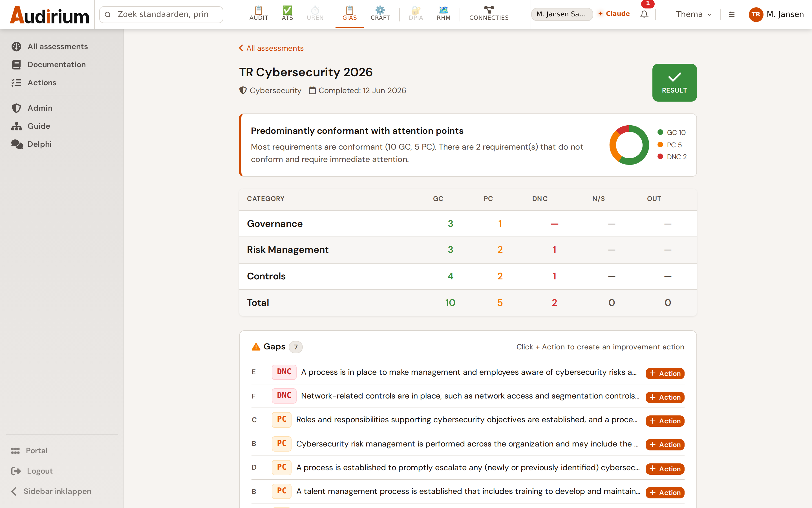Click the PC 5 legend orange dot
The width and height of the screenshot is (812, 508).
660,144
